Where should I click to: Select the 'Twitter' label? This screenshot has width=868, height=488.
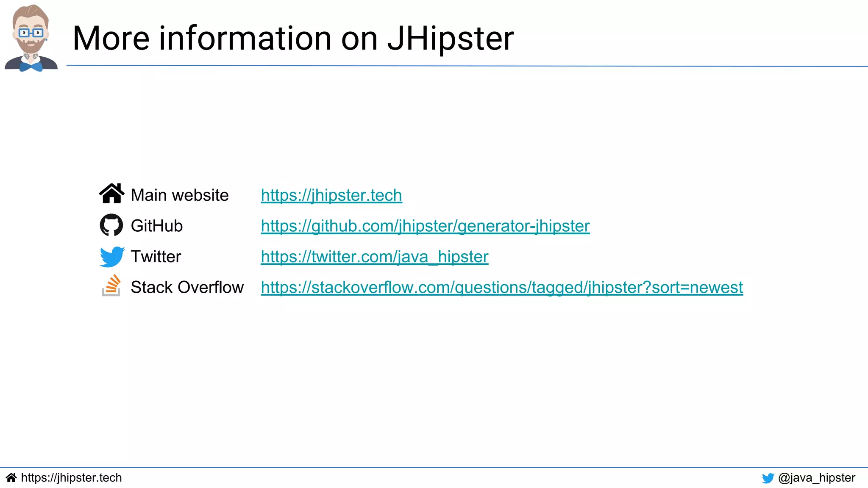[156, 257]
